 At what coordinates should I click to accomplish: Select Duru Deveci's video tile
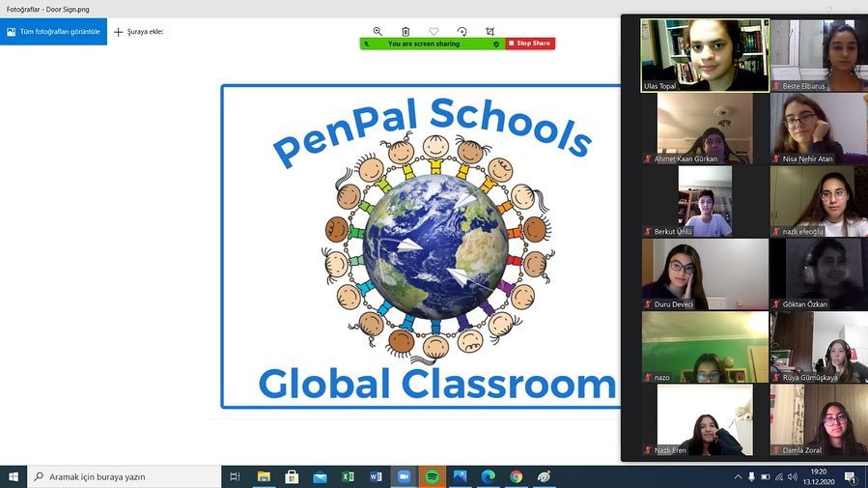[x=705, y=273]
